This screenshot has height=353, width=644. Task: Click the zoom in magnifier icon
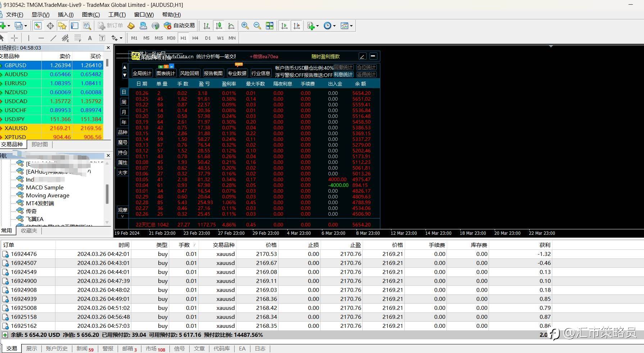click(x=245, y=26)
